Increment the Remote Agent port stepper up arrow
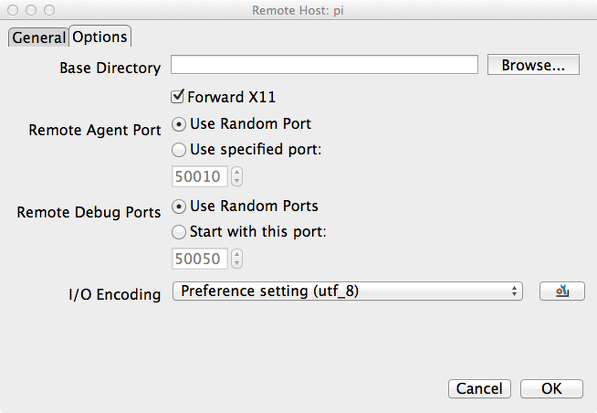The image size is (597, 413). 237,172
